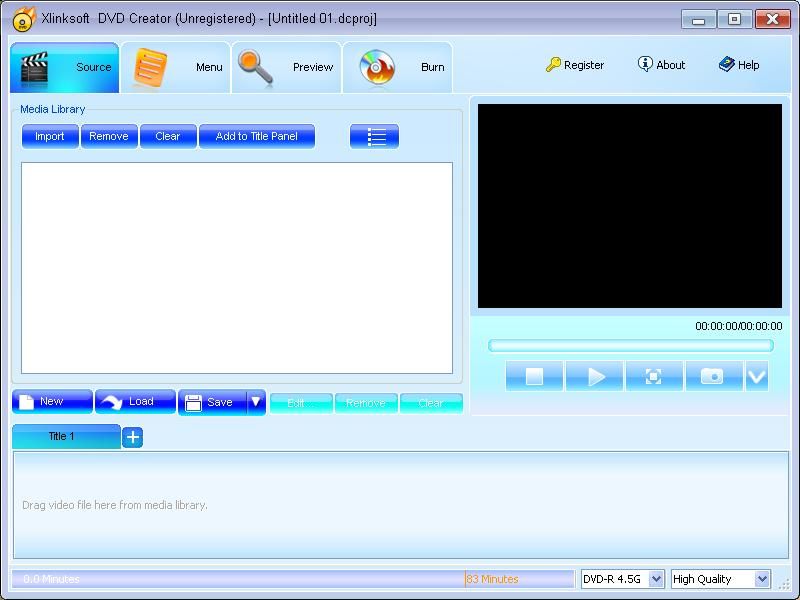Screen dimensions: 800x600
Task: Close the DVD Creator window
Action: pyautogui.click(x=772, y=19)
